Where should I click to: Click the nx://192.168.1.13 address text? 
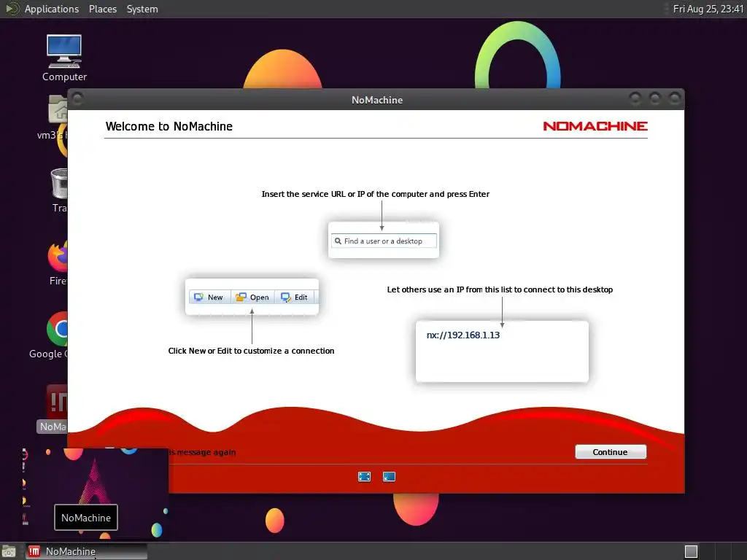(x=463, y=335)
